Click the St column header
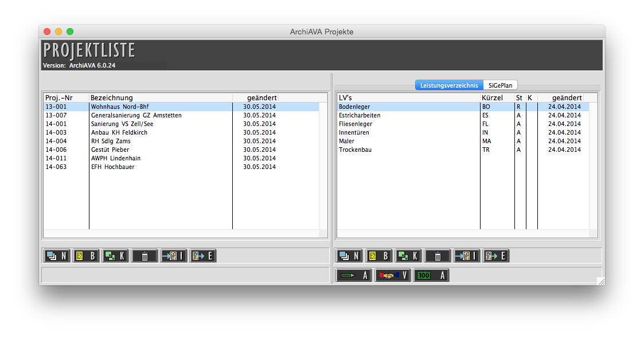Image resolution: width=644 pixels, height=338 pixels. (x=520, y=97)
